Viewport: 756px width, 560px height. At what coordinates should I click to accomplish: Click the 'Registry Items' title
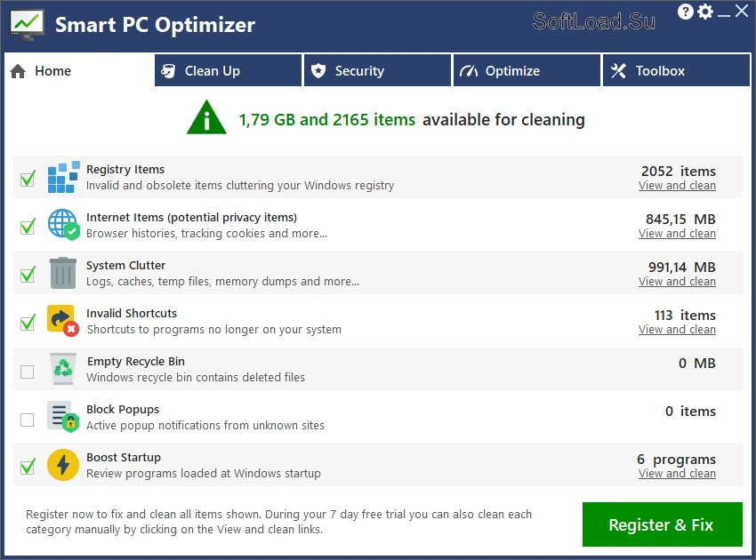point(125,169)
